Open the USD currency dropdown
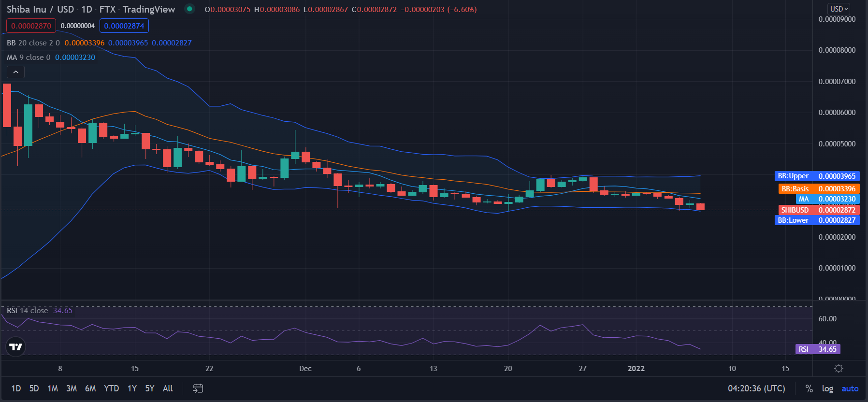The image size is (868, 402). click(839, 9)
